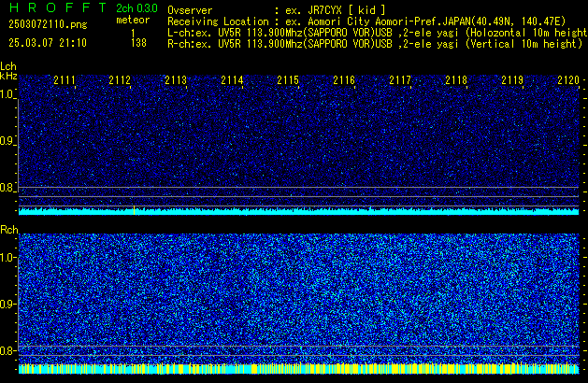Select the 2118 time marker

point(456,80)
